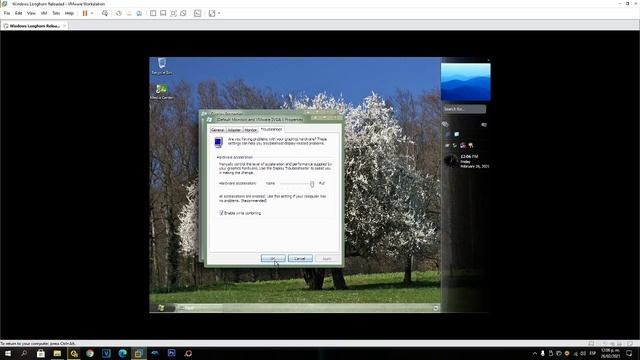Switch to the General tab in Properties dialog
Screen dimensions: 640x360
click(x=218, y=130)
